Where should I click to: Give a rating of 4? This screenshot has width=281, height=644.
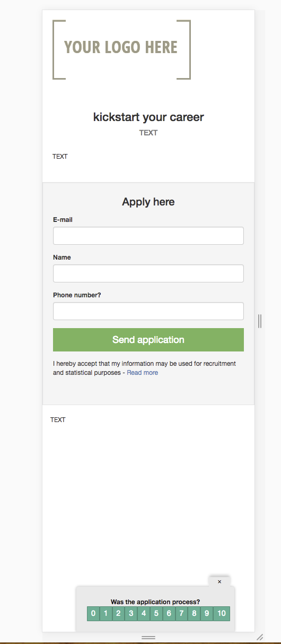pyautogui.click(x=144, y=614)
